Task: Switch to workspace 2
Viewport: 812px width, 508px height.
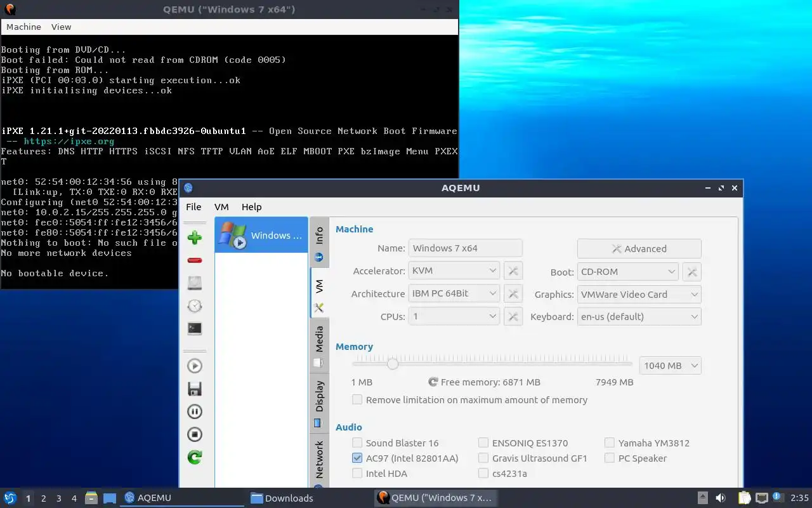Action: click(x=44, y=498)
